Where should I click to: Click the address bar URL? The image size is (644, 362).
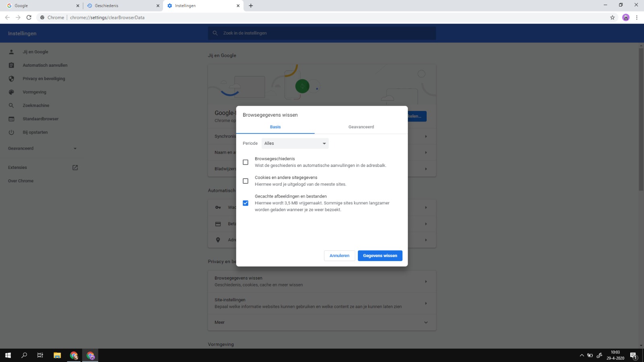coord(107,17)
